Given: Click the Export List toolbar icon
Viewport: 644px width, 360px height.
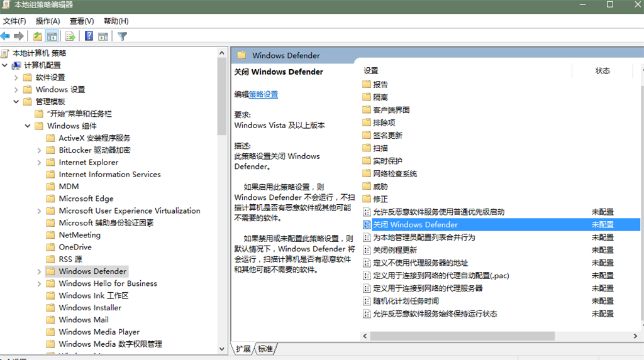Looking at the screenshot, I should coord(70,36).
